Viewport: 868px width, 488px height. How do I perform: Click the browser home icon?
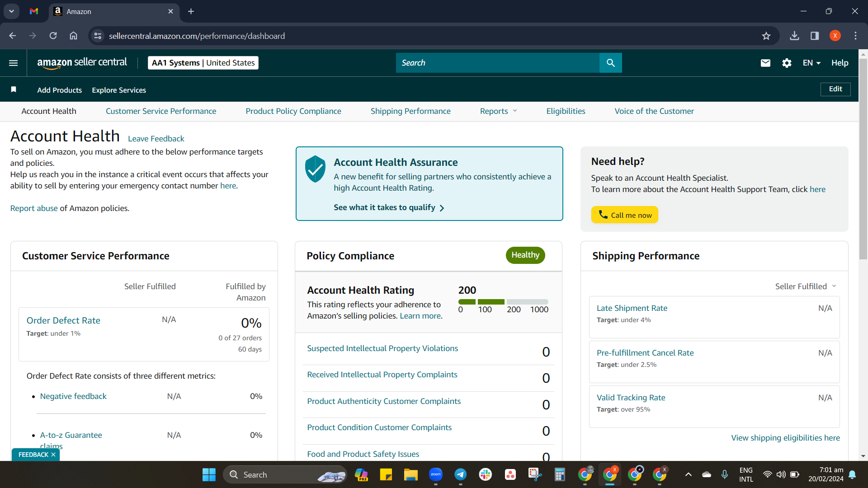pyautogui.click(x=73, y=36)
